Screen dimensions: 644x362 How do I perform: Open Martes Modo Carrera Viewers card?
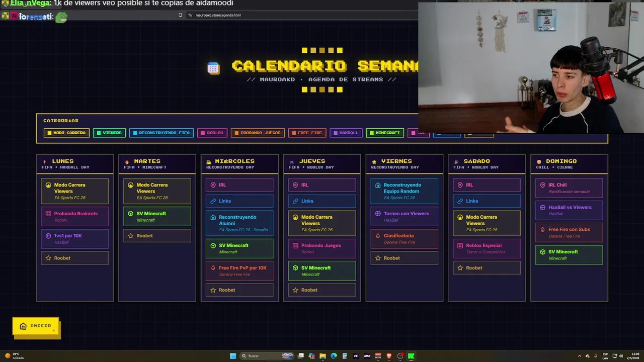tap(157, 191)
